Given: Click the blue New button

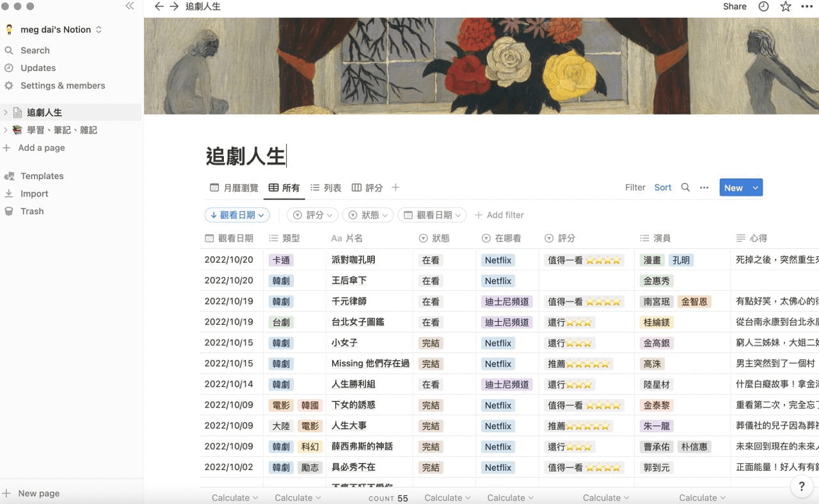Looking at the screenshot, I should point(734,187).
